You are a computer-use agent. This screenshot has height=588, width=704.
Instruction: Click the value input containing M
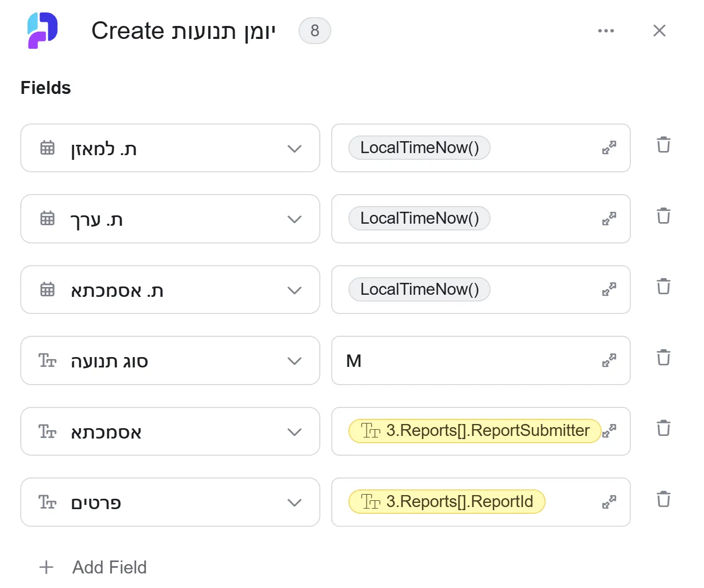click(x=481, y=360)
